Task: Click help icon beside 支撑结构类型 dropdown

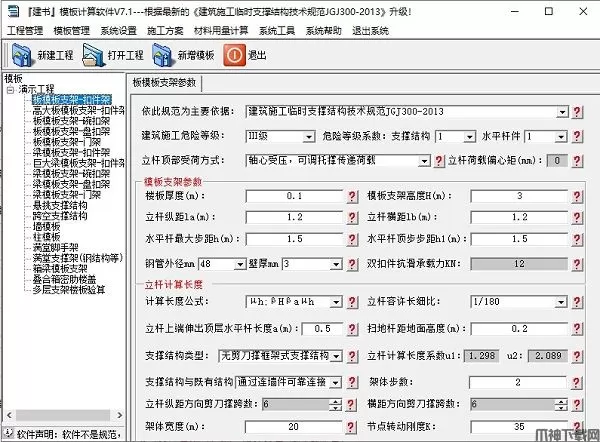Action: point(352,356)
